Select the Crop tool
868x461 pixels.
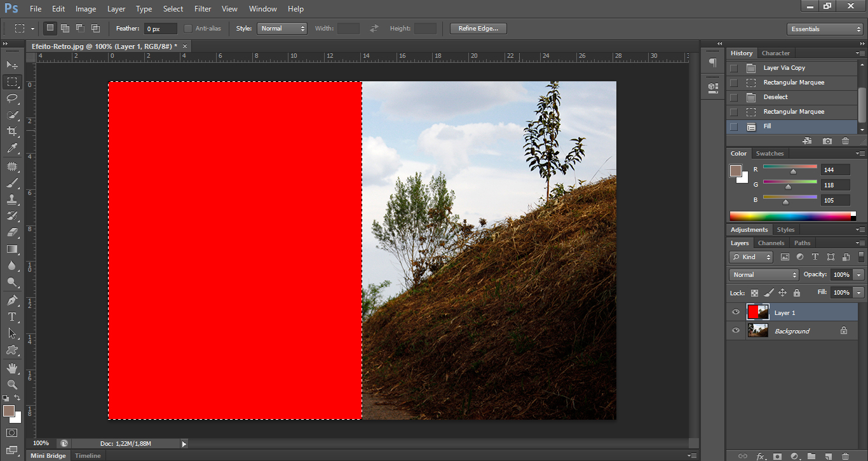tap(12, 131)
